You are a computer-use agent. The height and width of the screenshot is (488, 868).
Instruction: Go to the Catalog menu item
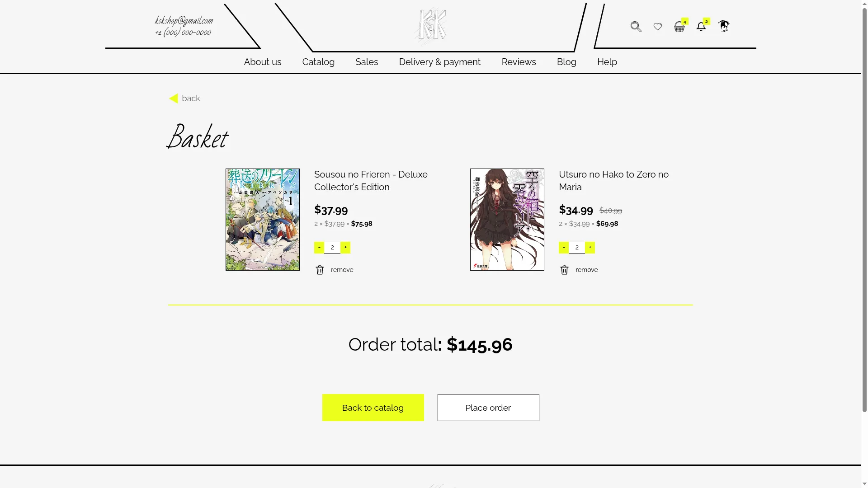click(x=318, y=62)
